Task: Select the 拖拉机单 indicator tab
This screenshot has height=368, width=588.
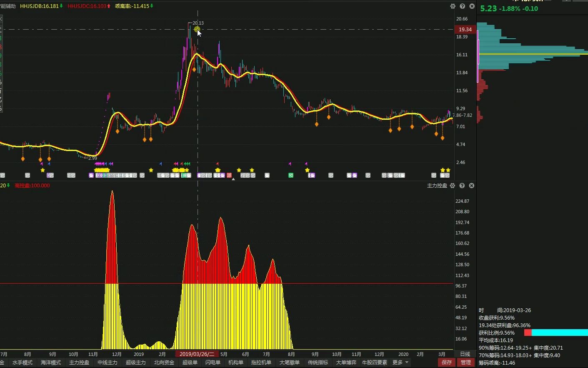Action: pos(261,363)
